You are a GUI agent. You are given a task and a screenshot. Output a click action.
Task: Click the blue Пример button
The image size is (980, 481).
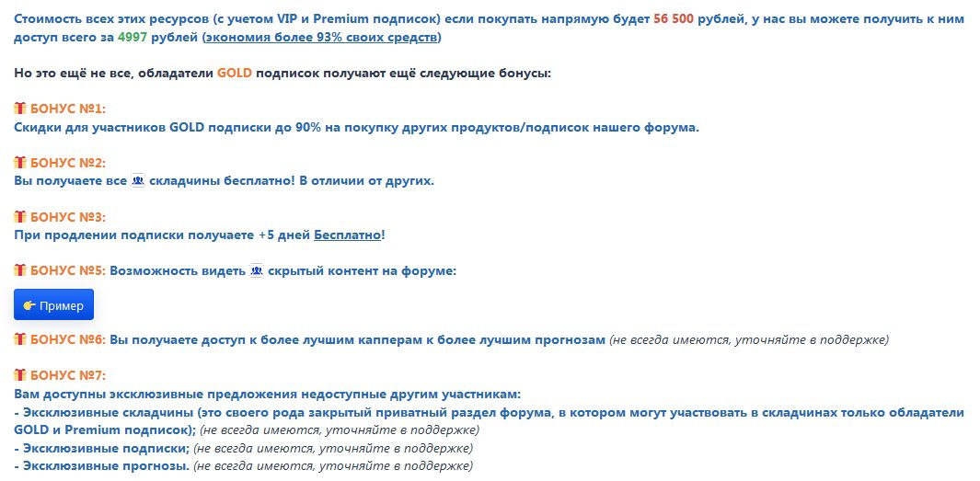pyautogui.click(x=53, y=304)
